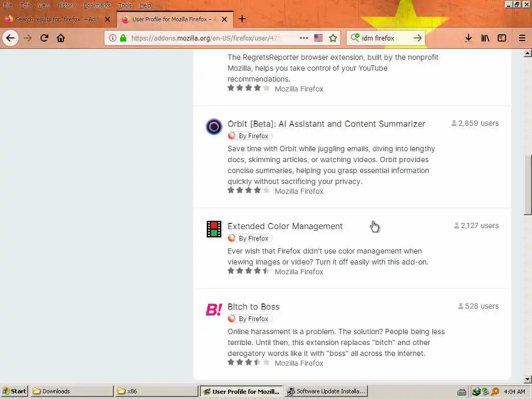Click 'Mozilla Firefox' author under RegretsReporter description

299,89
